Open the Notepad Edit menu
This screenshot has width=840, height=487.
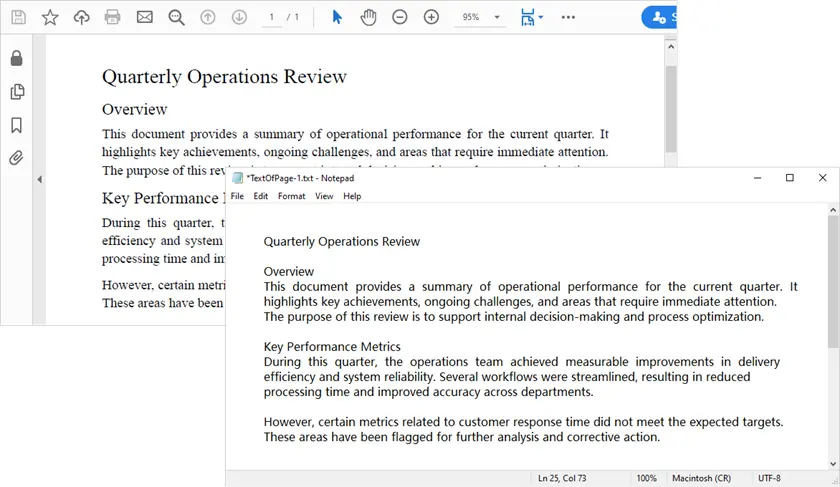(261, 196)
